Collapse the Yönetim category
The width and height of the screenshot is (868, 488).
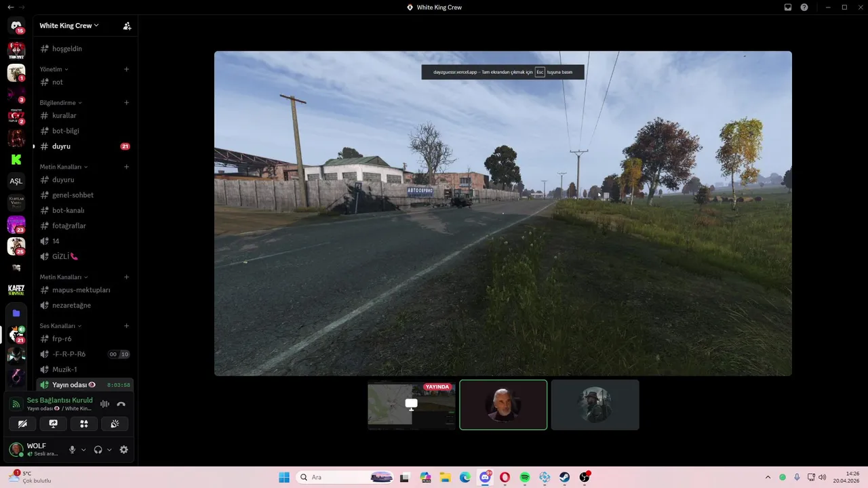[x=54, y=69]
